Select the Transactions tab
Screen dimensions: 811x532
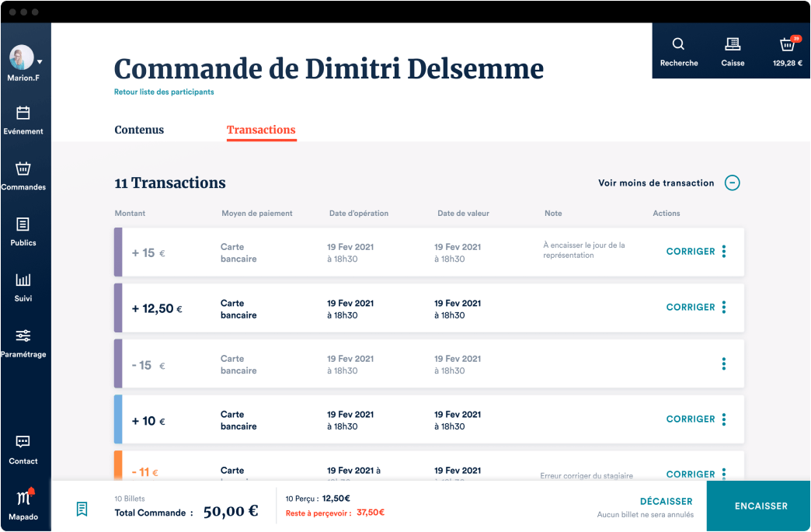click(x=261, y=130)
